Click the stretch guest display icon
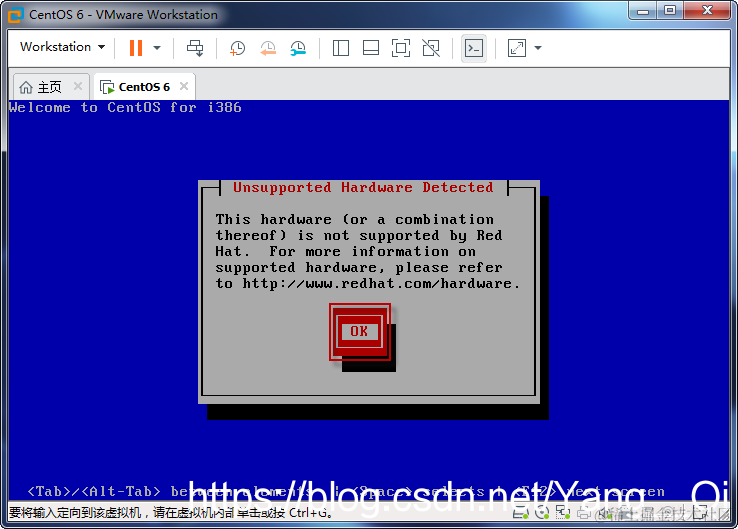The width and height of the screenshot is (738, 529). (x=517, y=48)
